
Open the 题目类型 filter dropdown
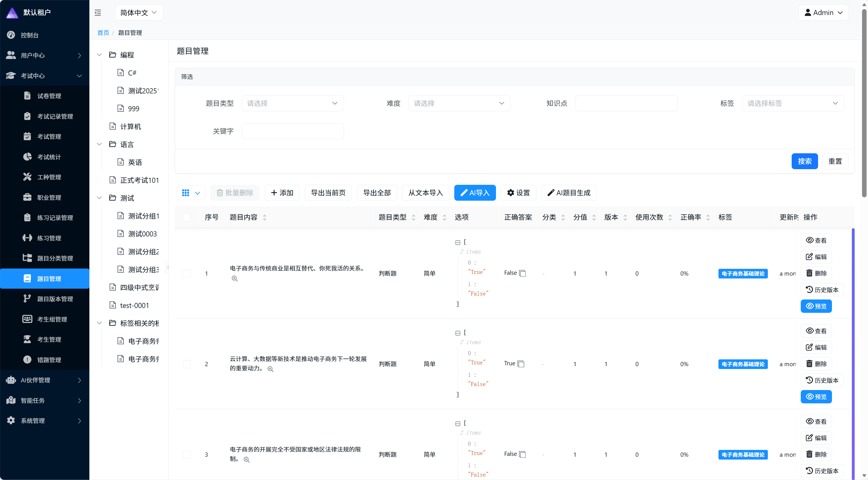[x=292, y=104]
